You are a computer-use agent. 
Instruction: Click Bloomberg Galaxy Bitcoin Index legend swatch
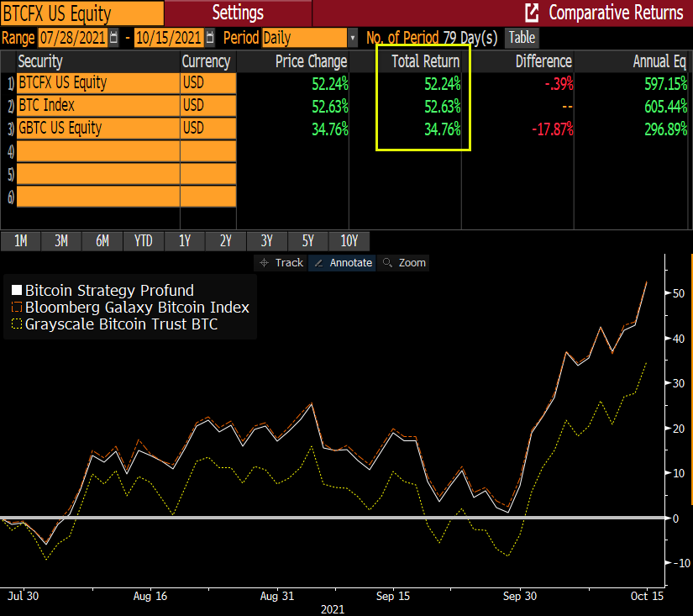[x=17, y=307]
